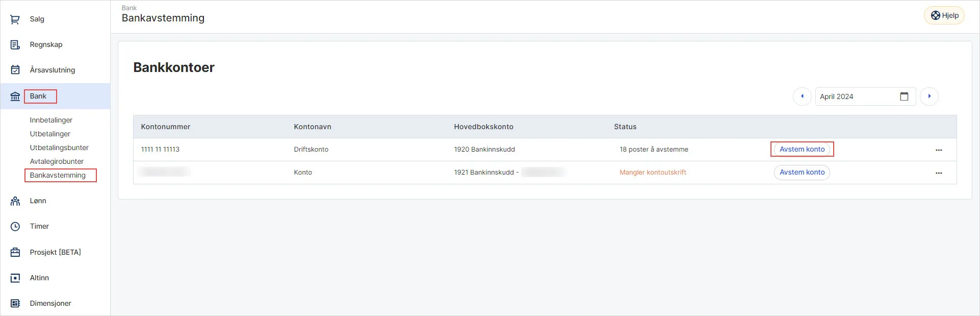
Task: Click the Kontonavn column header
Action: (313, 127)
